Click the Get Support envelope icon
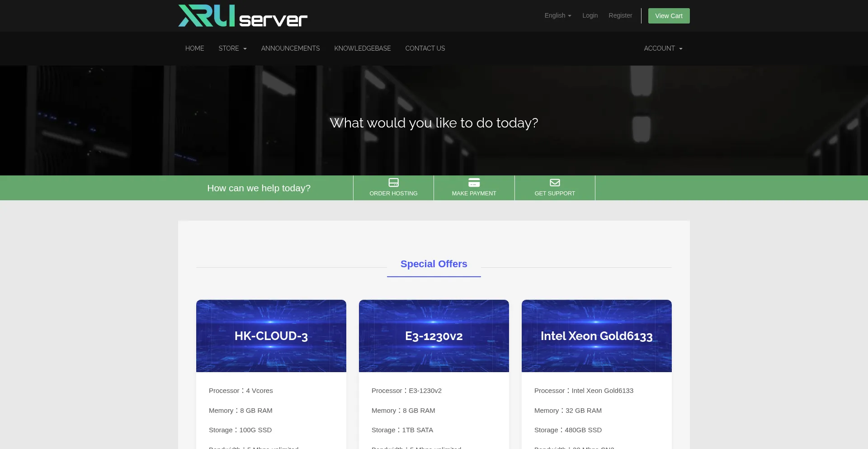 (x=555, y=183)
